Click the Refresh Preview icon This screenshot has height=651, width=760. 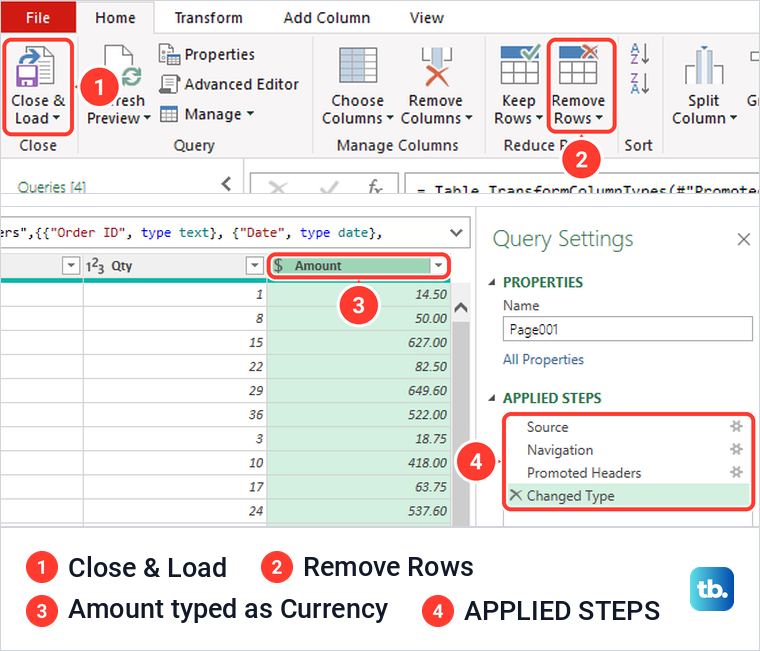(124, 68)
